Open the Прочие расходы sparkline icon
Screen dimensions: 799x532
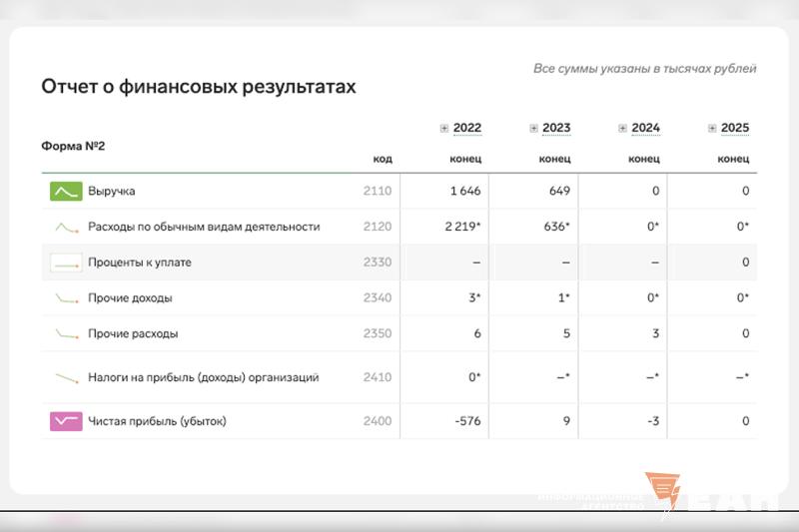point(66,334)
